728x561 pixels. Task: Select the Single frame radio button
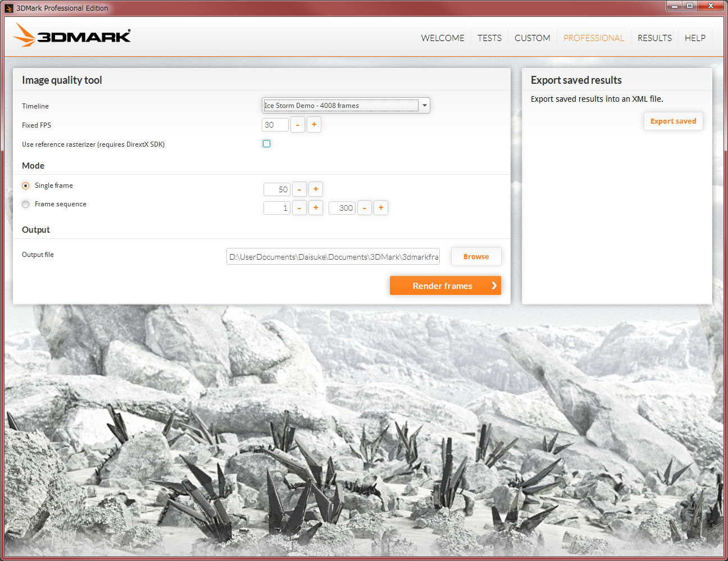pyautogui.click(x=26, y=186)
